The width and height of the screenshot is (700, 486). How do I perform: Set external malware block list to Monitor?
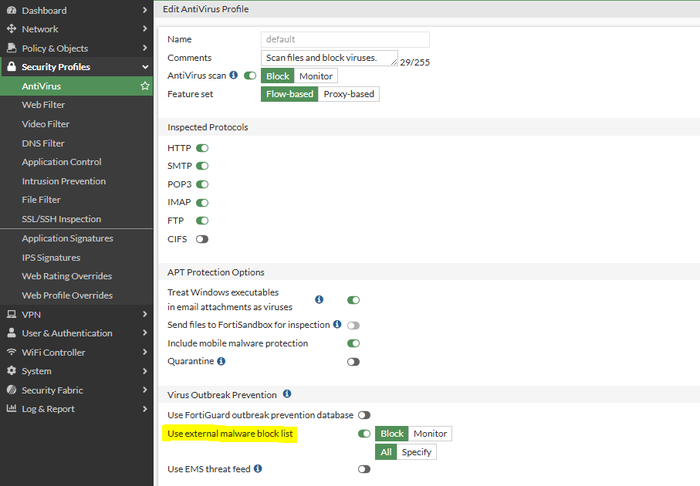[430, 434]
